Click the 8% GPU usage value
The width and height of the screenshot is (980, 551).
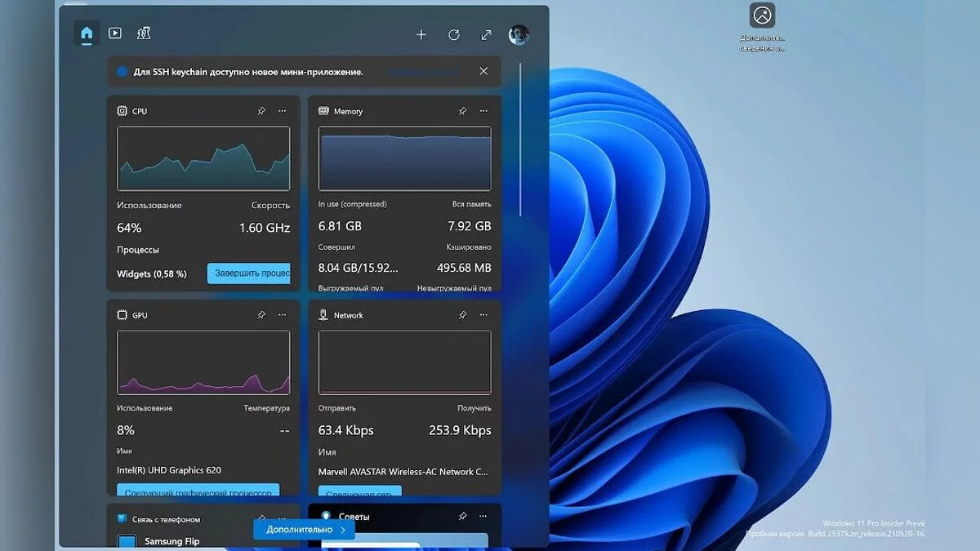126,430
